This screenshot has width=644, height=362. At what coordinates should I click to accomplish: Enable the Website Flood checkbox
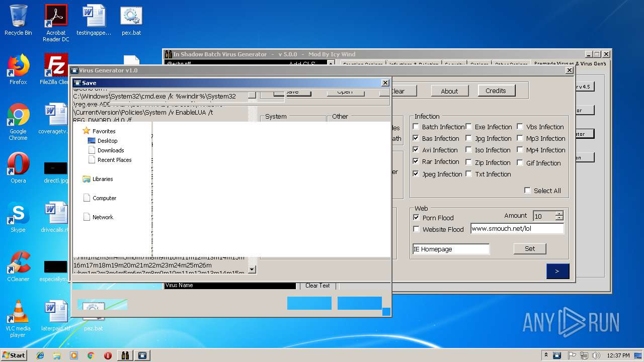click(416, 229)
